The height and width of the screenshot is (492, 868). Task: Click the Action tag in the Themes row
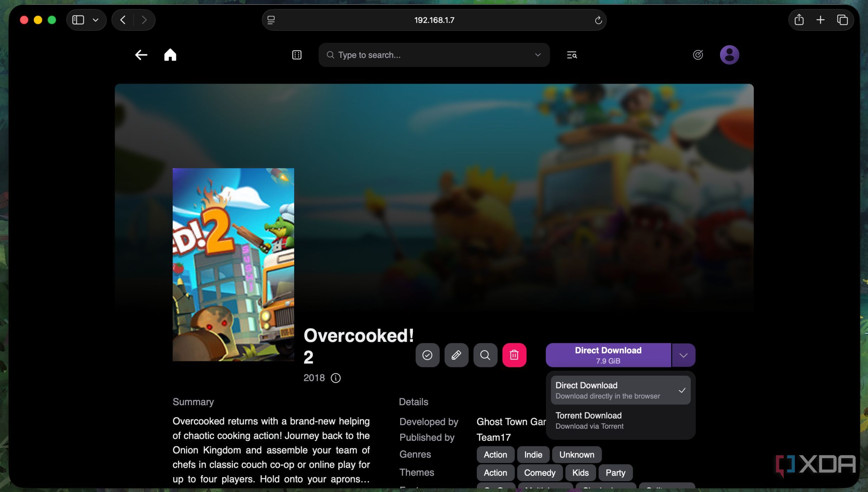click(495, 473)
